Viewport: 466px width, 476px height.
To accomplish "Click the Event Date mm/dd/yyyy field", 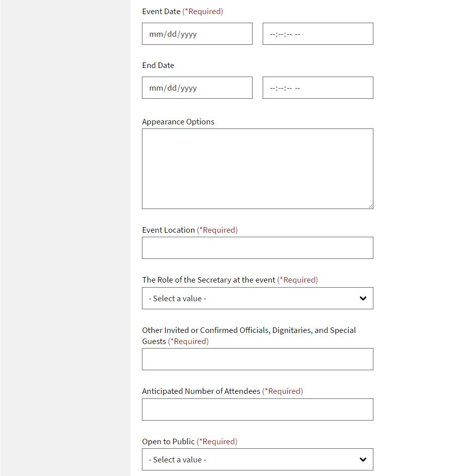I will [x=197, y=34].
